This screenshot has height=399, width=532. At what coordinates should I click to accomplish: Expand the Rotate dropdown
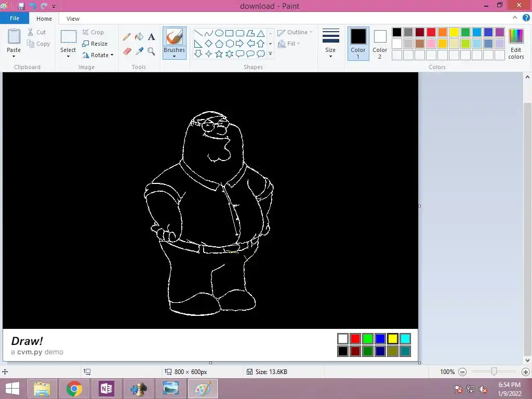coord(112,55)
